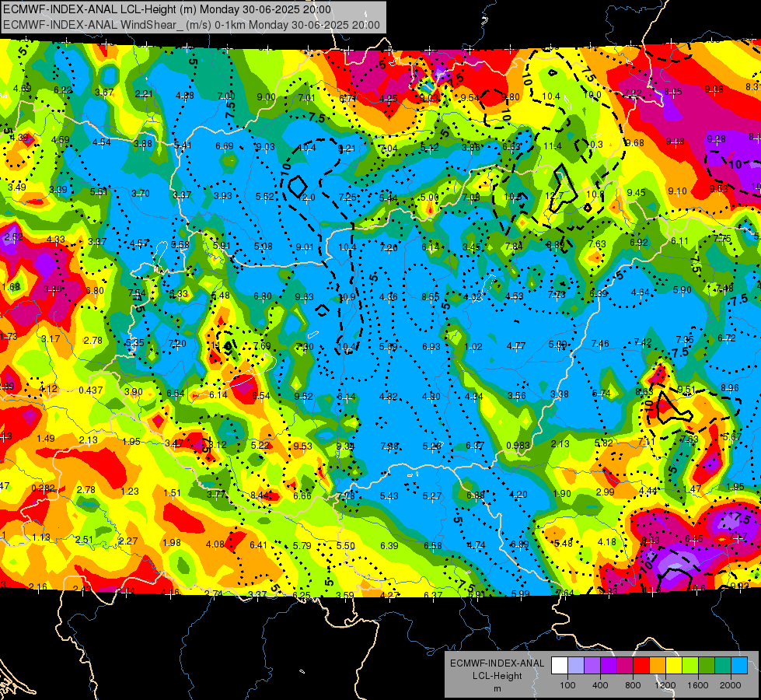Click the wind shear value 4.69
761x700 pixels.
tap(23, 89)
